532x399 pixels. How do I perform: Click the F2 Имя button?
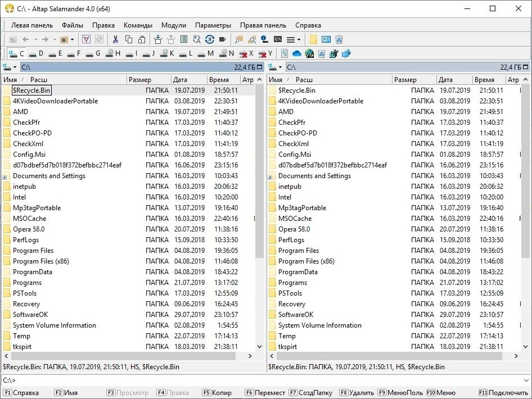click(66, 393)
